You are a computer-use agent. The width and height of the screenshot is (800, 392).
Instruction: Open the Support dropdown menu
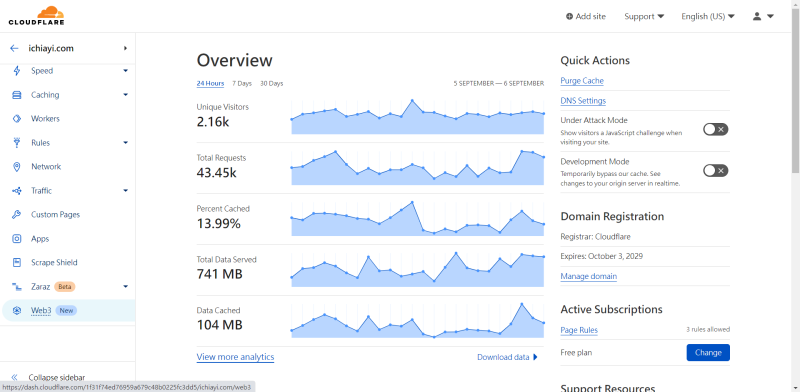644,16
